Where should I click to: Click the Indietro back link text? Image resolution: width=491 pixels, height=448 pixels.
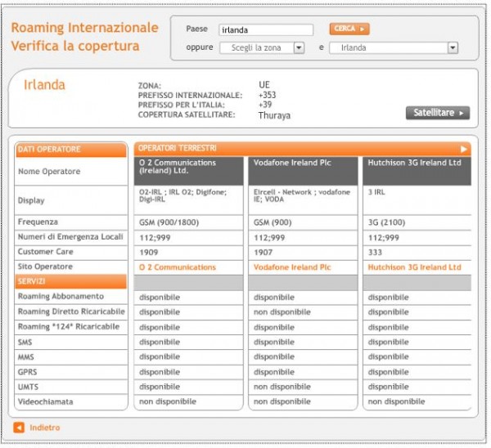(x=45, y=428)
